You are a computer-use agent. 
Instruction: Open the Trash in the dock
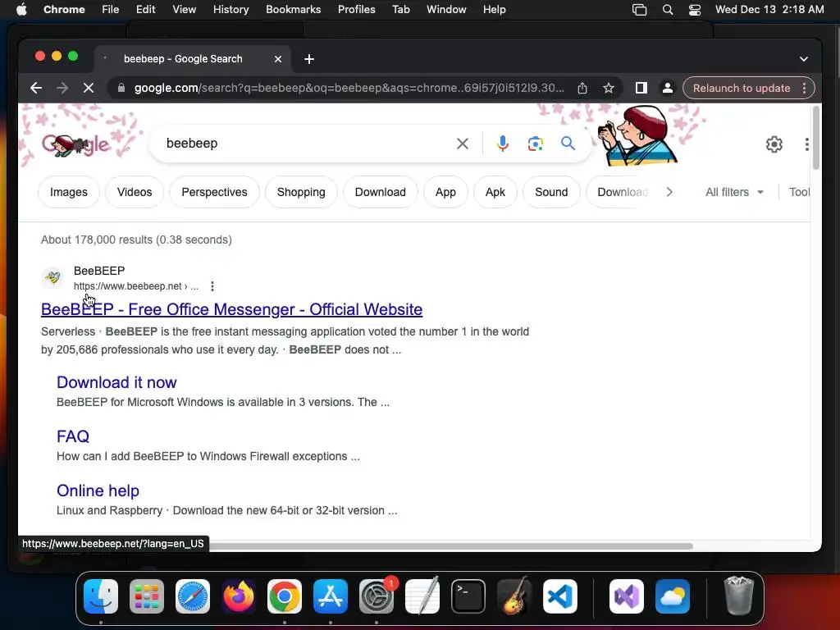(x=739, y=596)
